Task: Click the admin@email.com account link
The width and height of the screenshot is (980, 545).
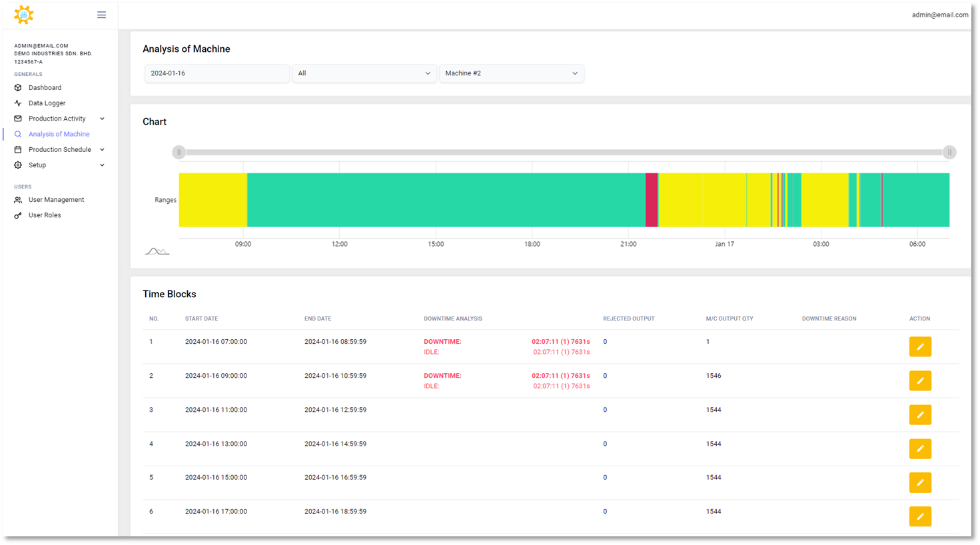Action: click(x=939, y=15)
